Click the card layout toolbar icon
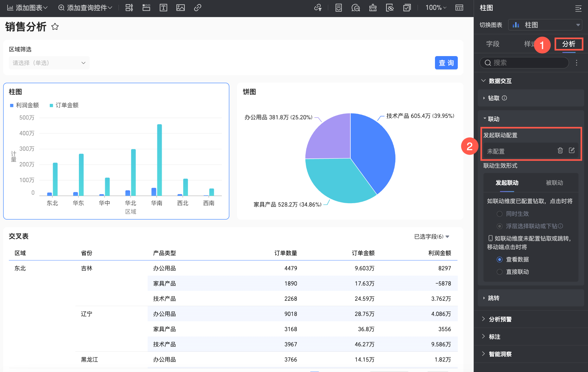 [146, 8]
